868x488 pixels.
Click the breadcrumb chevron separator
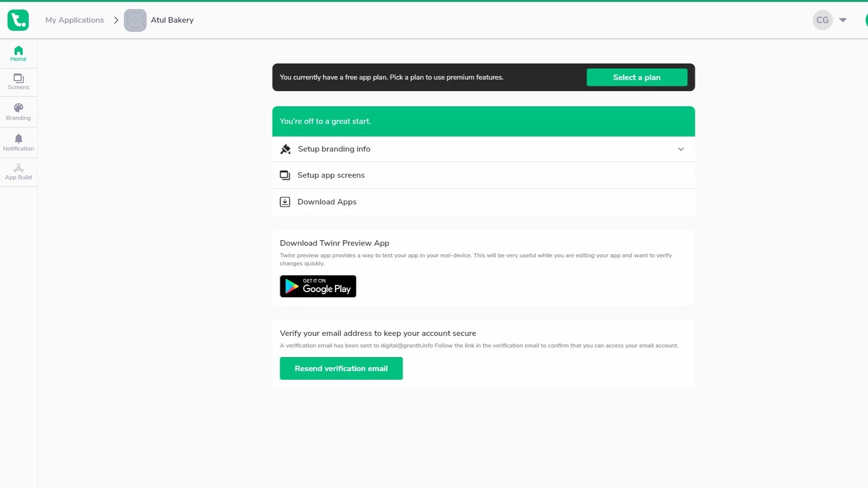click(x=116, y=20)
